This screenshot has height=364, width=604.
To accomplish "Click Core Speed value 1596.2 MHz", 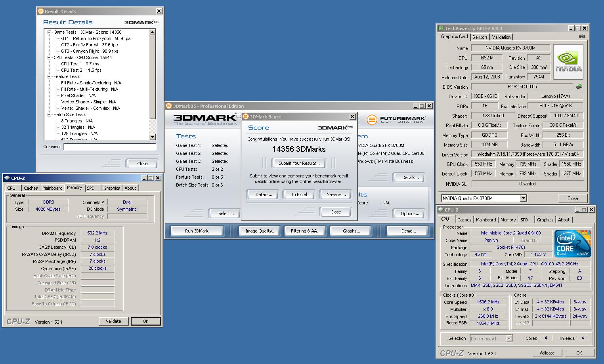I will click(x=488, y=302).
